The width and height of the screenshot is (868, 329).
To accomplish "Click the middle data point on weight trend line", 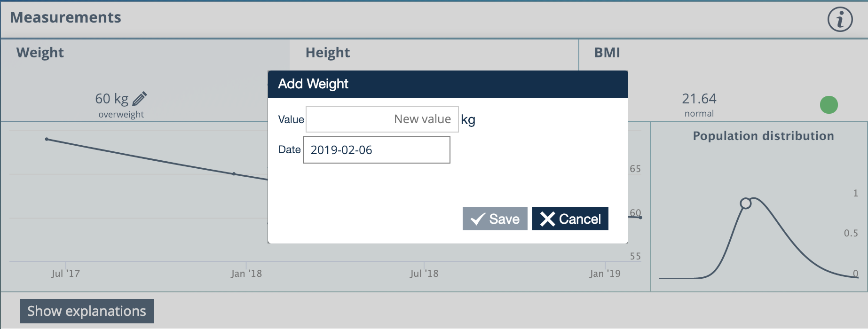I will tap(234, 173).
